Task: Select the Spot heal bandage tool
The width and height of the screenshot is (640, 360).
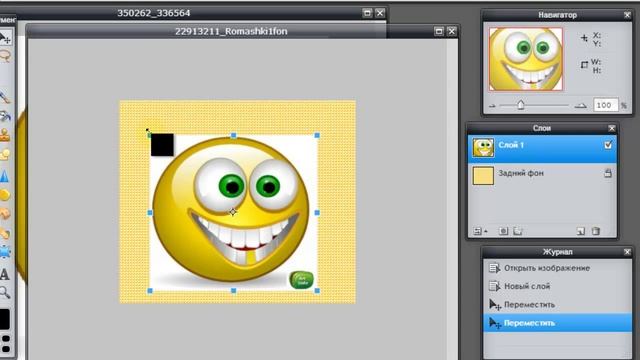Action: tap(5, 233)
